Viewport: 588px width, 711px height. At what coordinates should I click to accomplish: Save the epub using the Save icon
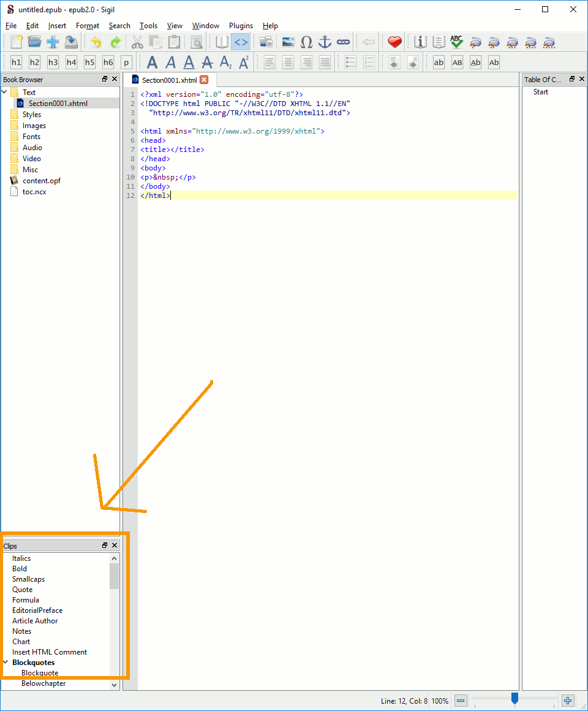[x=71, y=42]
